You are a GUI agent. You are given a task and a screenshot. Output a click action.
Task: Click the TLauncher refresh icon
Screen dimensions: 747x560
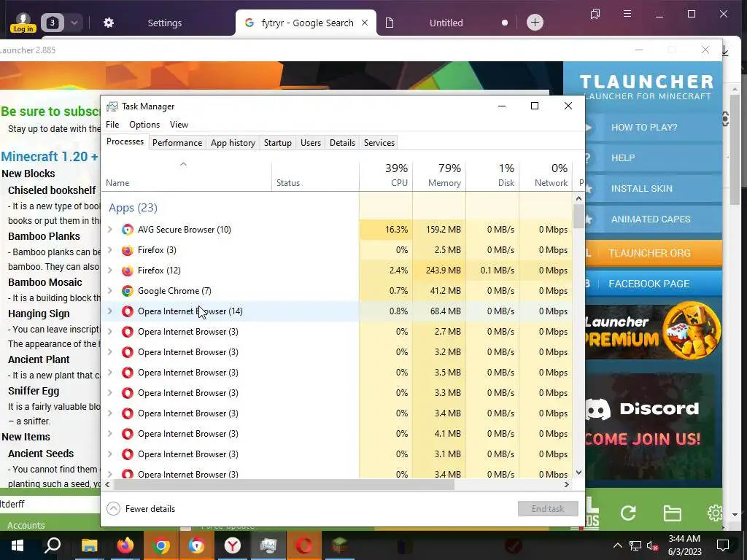pos(628,513)
